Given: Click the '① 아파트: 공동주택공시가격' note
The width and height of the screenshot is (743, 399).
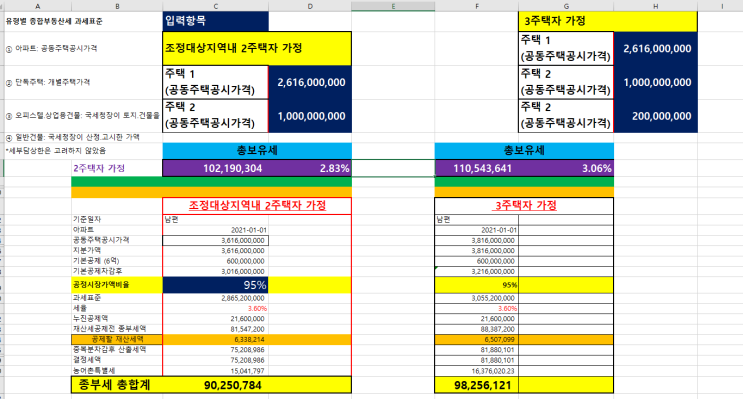Looking at the screenshot, I should (x=52, y=48).
